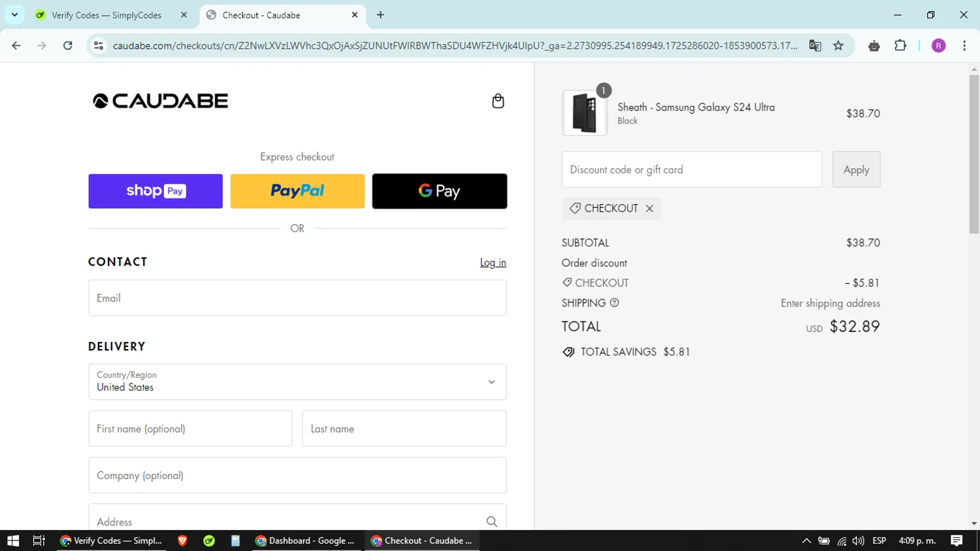The width and height of the screenshot is (980, 551).
Task: Click the TOTAL SAVINGS $5.81 text
Action: (635, 352)
